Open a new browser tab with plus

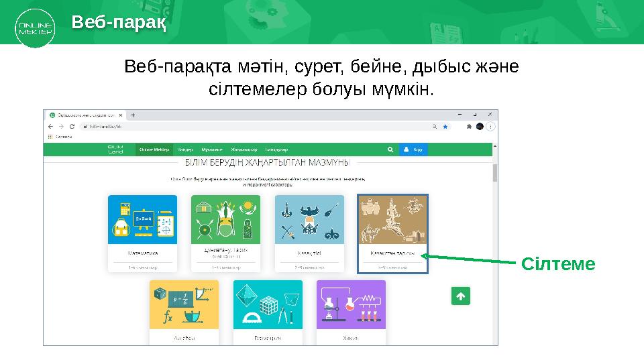coord(133,115)
